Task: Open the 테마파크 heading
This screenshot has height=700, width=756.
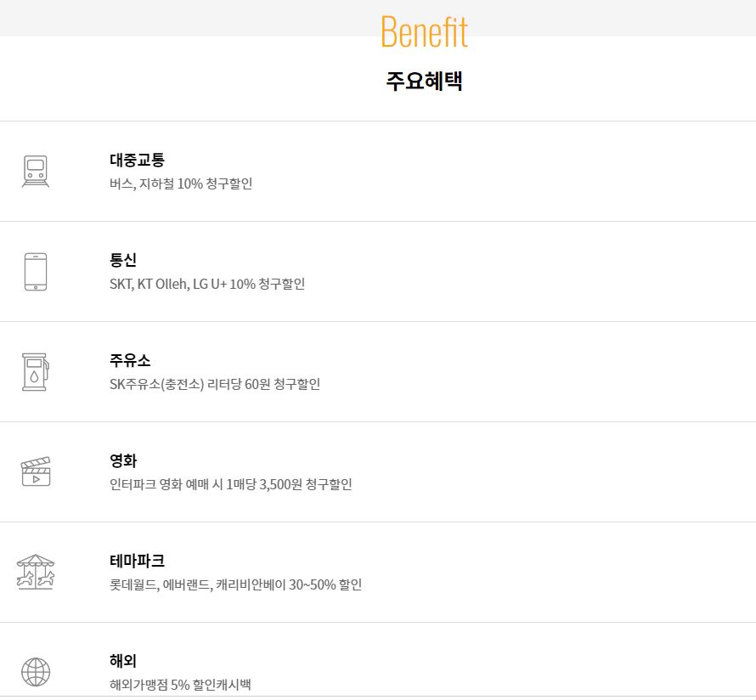Action: (x=137, y=561)
